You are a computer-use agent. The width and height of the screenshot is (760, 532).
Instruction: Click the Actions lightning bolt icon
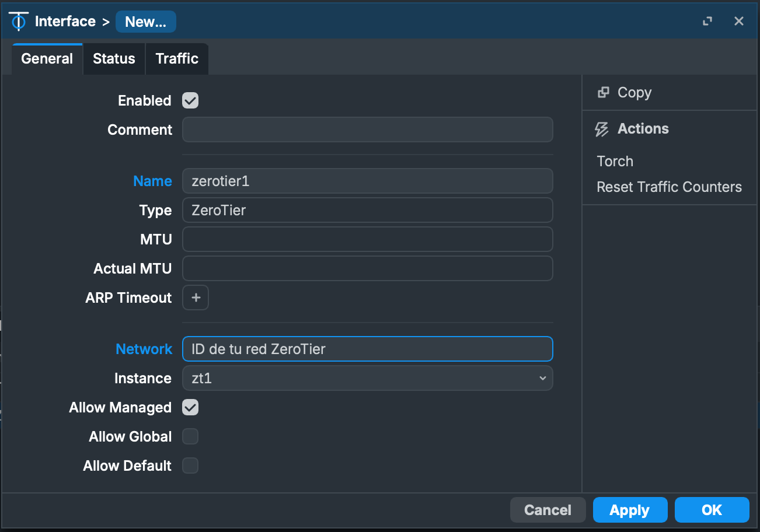coord(601,129)
